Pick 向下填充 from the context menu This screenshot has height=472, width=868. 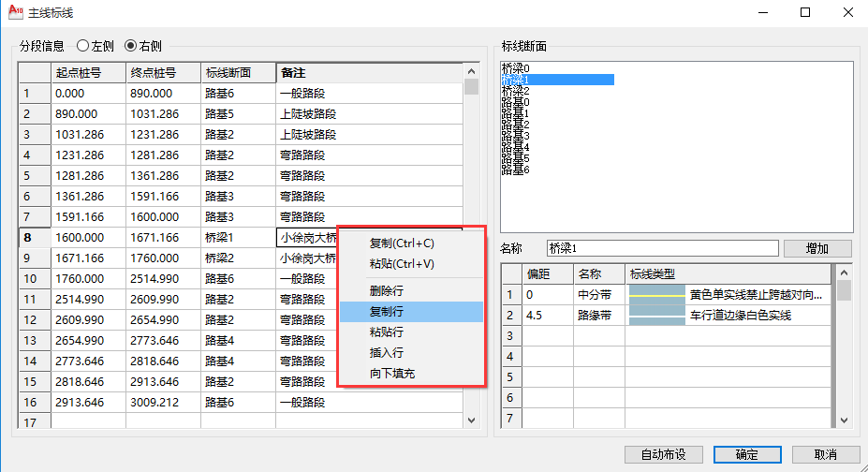(392, 374)
